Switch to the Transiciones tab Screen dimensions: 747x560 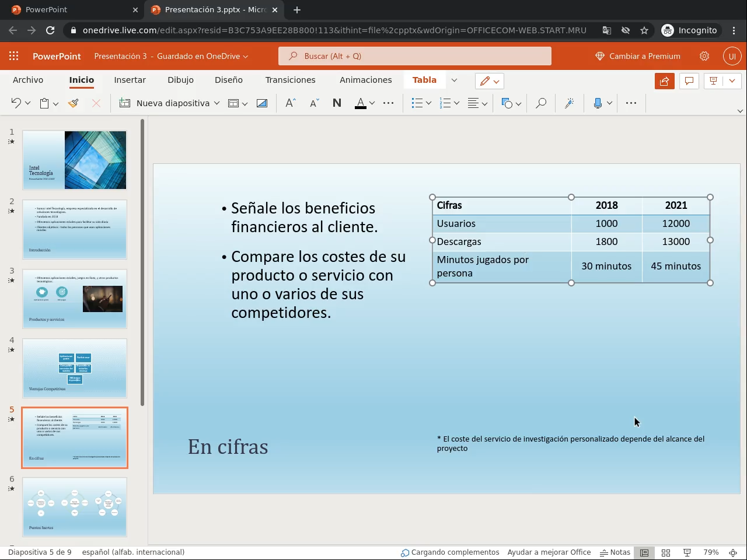pyautogui.click(x=290, y=80)
